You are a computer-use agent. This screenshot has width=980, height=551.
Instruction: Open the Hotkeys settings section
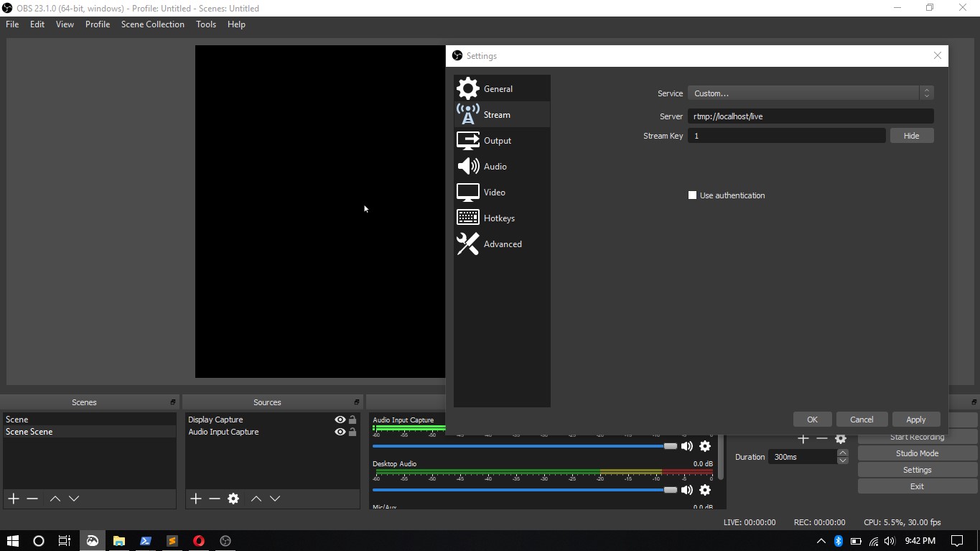pos(502,218)
